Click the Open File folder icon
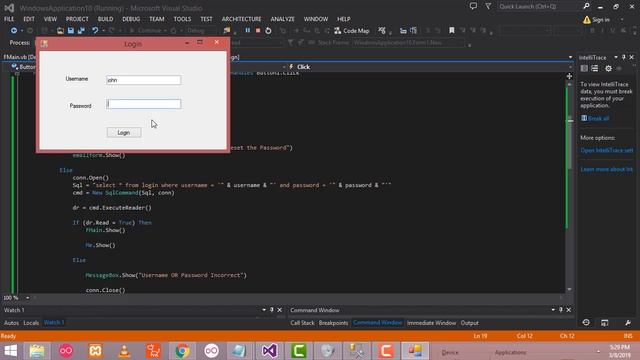The height and width of the screenshot is (360, 640). [x=60, y=31]
